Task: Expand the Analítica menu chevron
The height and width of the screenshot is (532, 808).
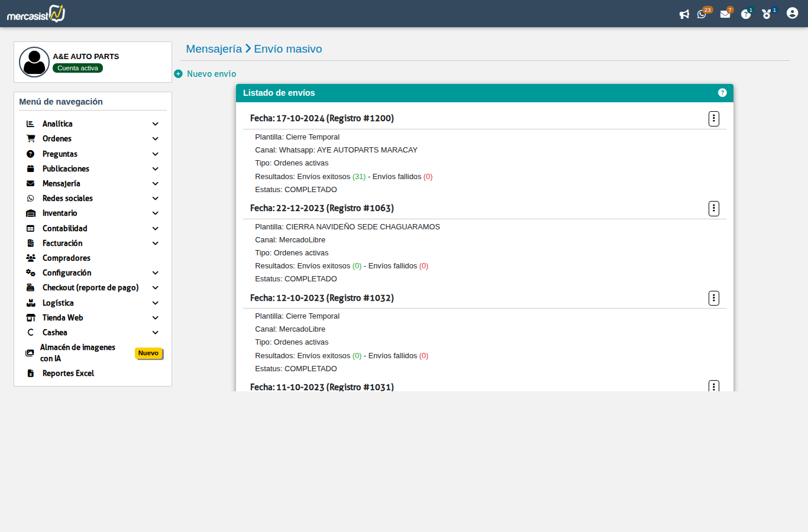Action: point(156,124)
